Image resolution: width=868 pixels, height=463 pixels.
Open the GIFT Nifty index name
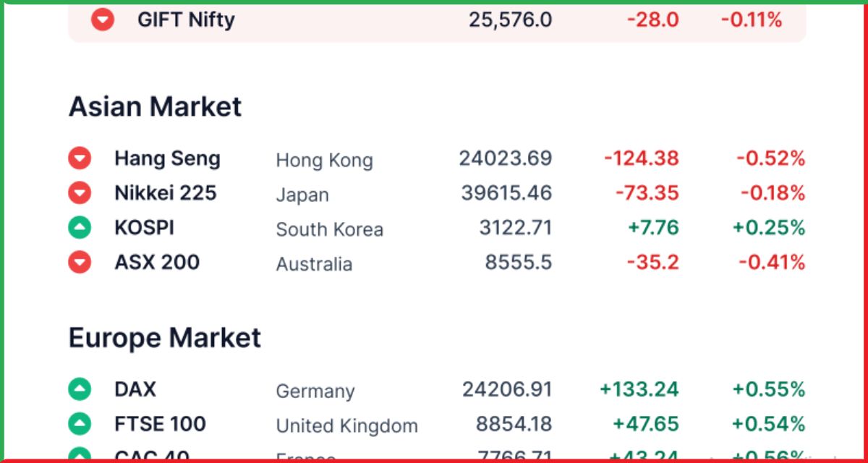click(186, 20)
